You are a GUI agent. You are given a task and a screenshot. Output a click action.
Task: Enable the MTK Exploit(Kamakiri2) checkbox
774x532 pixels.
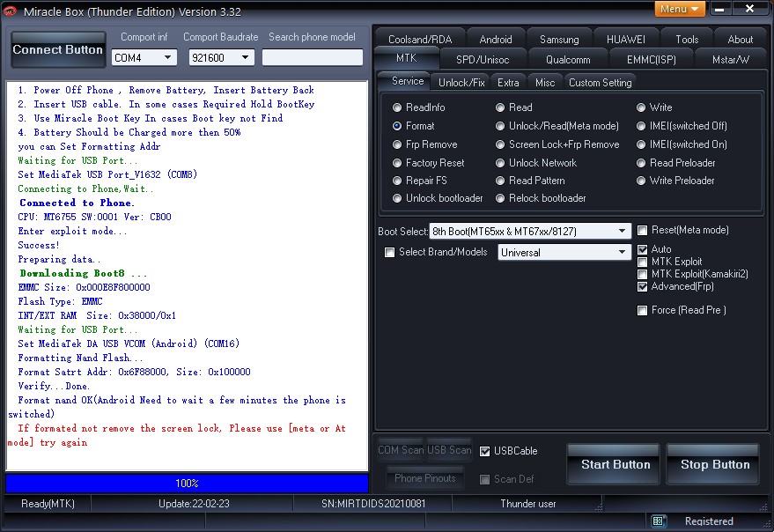(x=642, y=274)
